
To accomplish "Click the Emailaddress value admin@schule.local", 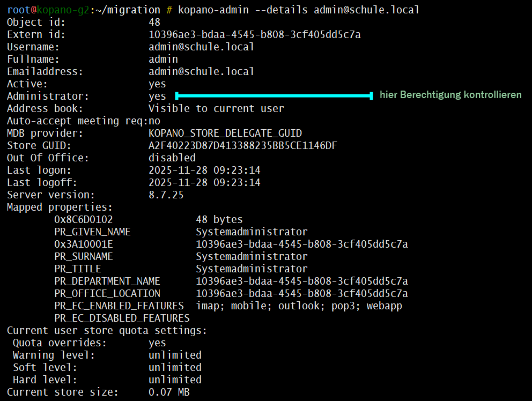I will [x=201, y=72].
